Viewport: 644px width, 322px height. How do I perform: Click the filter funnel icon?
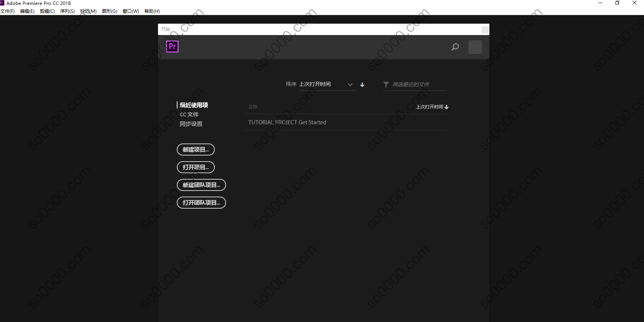pos(386,85)
